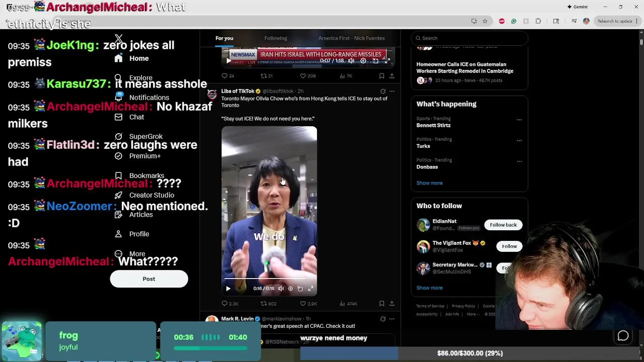Repost Libs of TikTok post (802)
The image size is (644, 362).
click(268, 304)
